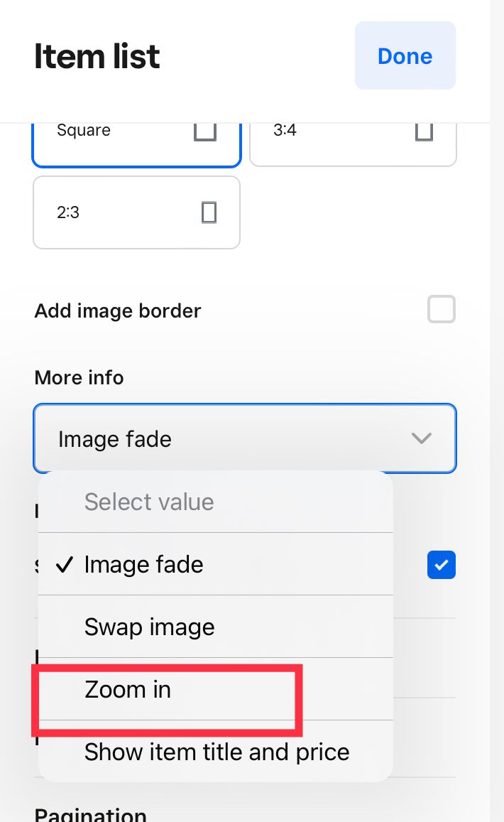Keep Image fade selected in the list

pos(143,564)
